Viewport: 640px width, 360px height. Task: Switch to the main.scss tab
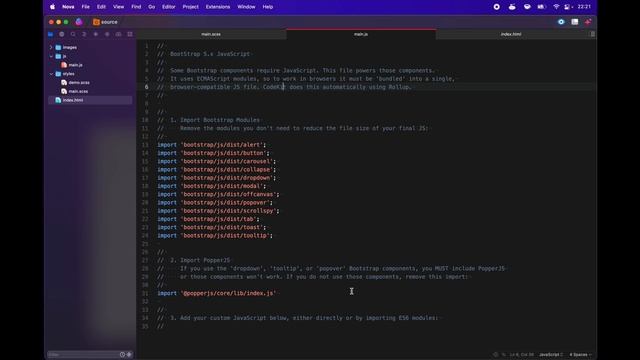pos(211,34)
